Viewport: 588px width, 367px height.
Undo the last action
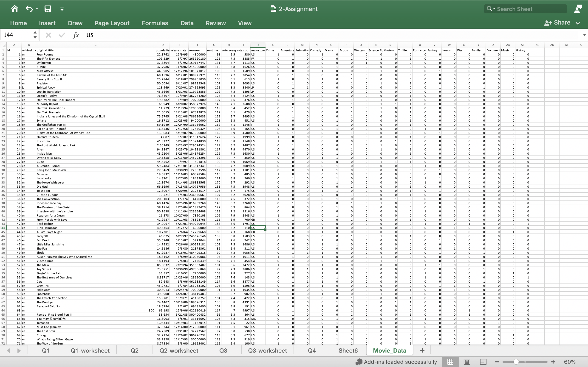pyautogui.click(x=29, y=9)
